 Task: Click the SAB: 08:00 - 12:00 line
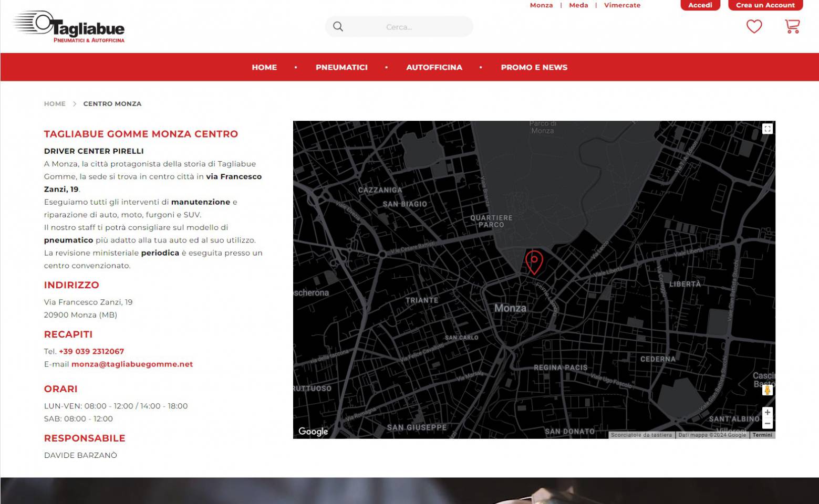tap(78, 418)
